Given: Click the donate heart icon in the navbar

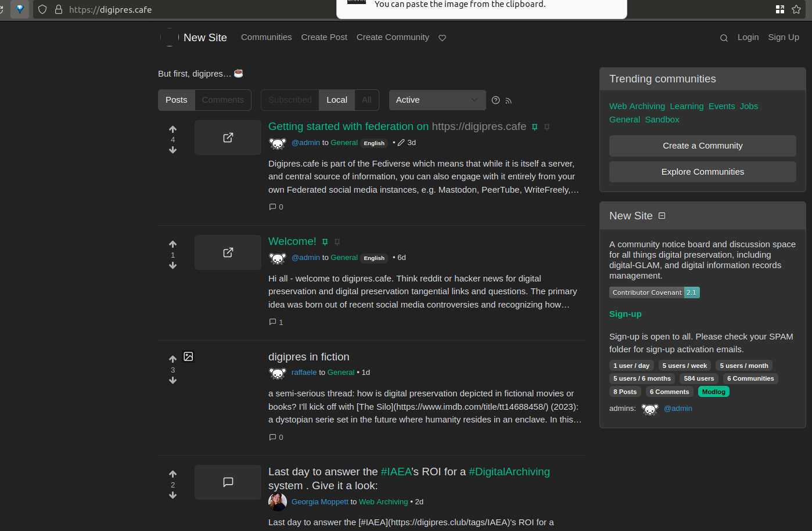Looking at the screenshot, I should coord(442,37).
